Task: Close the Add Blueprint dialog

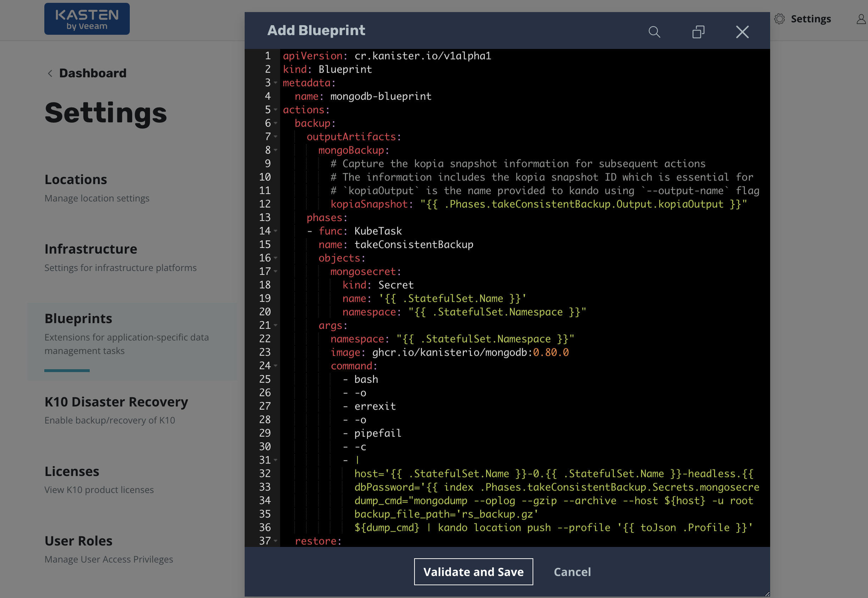Action: pyautogui.click(x=742, y=32)
